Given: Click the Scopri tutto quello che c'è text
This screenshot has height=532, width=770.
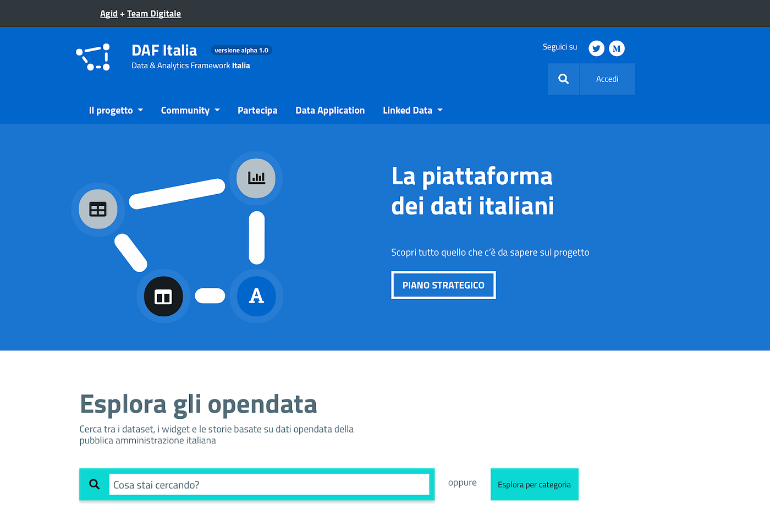Looking at the screenshot, I should coord(490,253).
